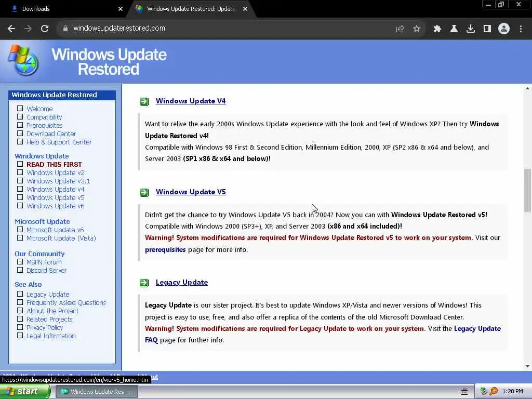This screenshot has width=532, height=399.
Task: Click the Windows Update Res... taskbar button
Action: click(97, 392)
